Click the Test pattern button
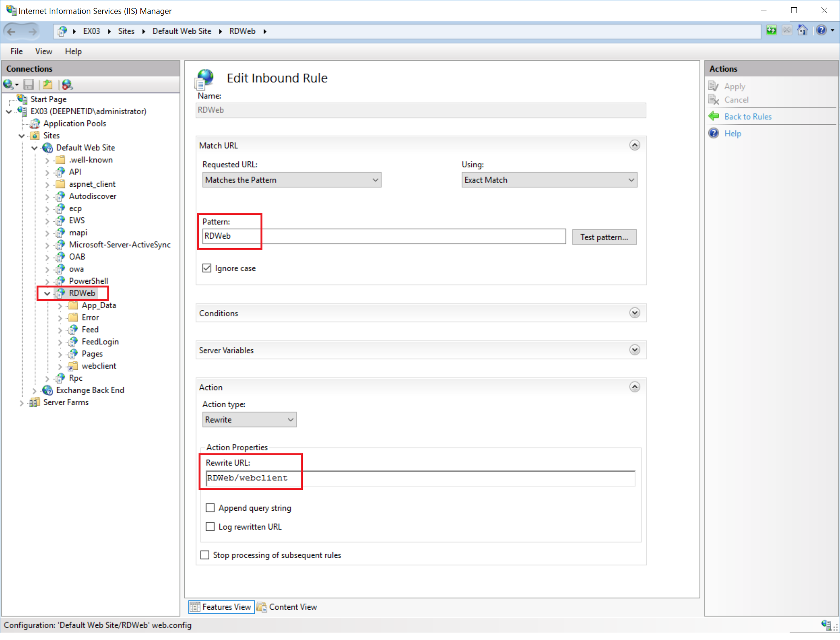 [604, 237]
